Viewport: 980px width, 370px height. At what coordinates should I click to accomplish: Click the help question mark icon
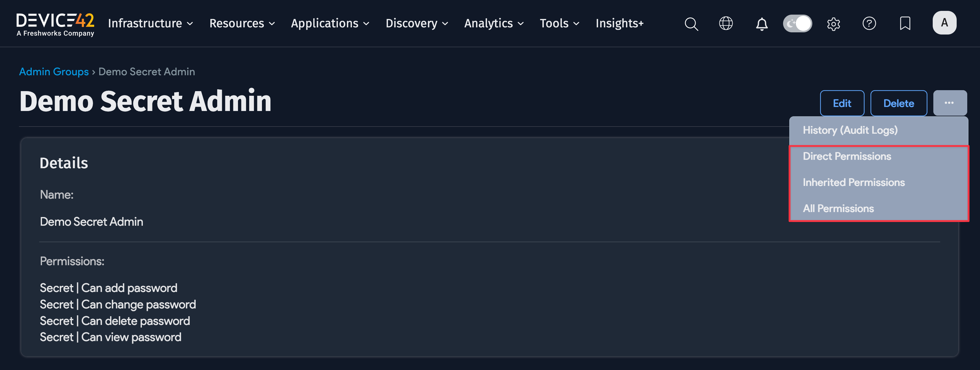pos(869,24)
